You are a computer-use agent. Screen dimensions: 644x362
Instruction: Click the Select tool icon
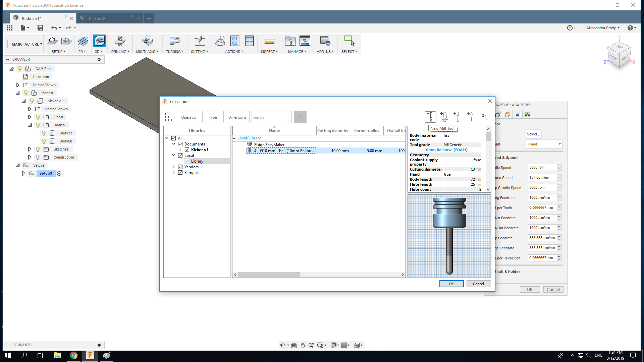(349, 41)
